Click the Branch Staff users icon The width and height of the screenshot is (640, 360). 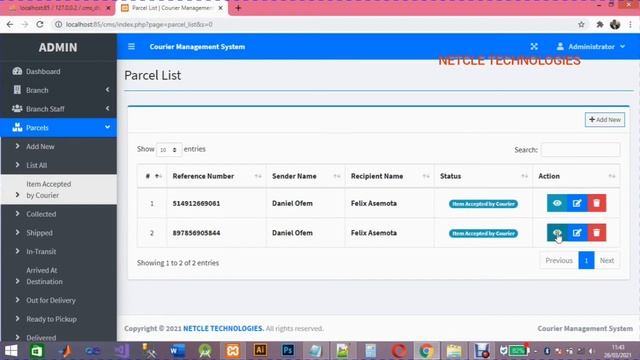click(x=17, y=109)
